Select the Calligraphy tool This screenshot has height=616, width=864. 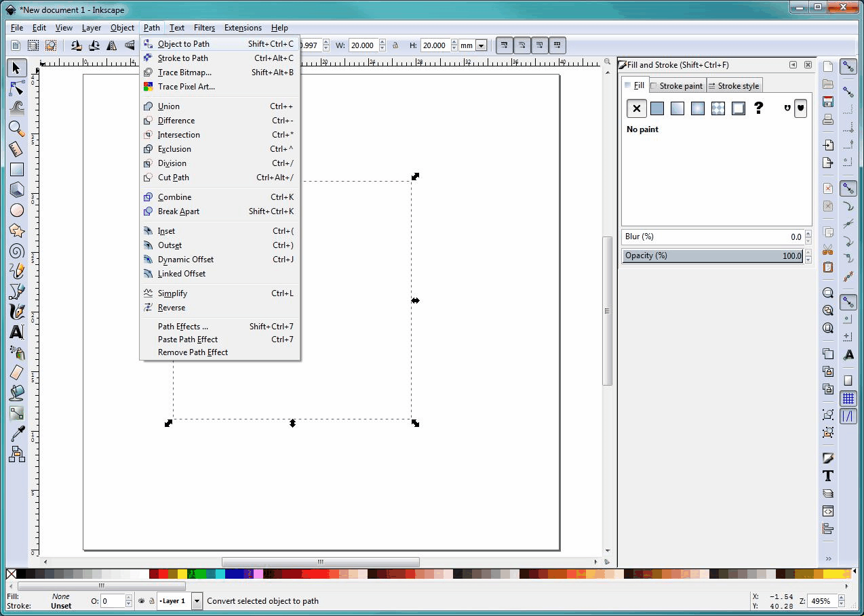[x=17, y=312]
